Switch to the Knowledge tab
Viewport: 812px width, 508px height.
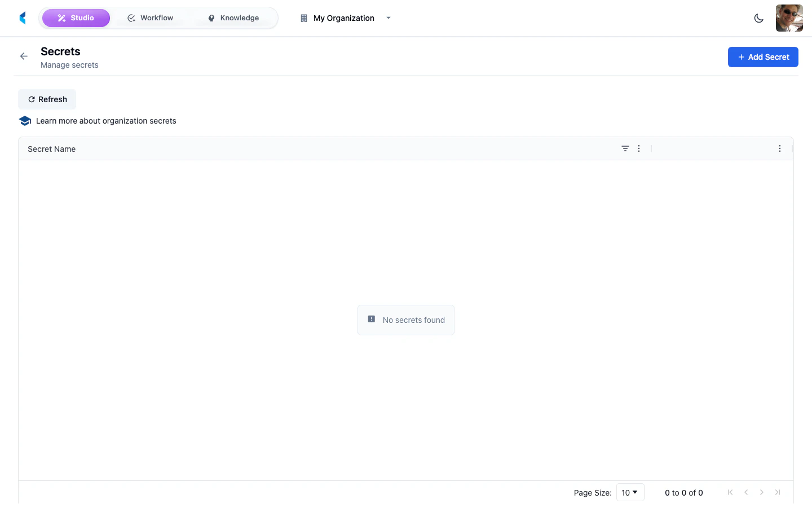(x=233, y=17)
